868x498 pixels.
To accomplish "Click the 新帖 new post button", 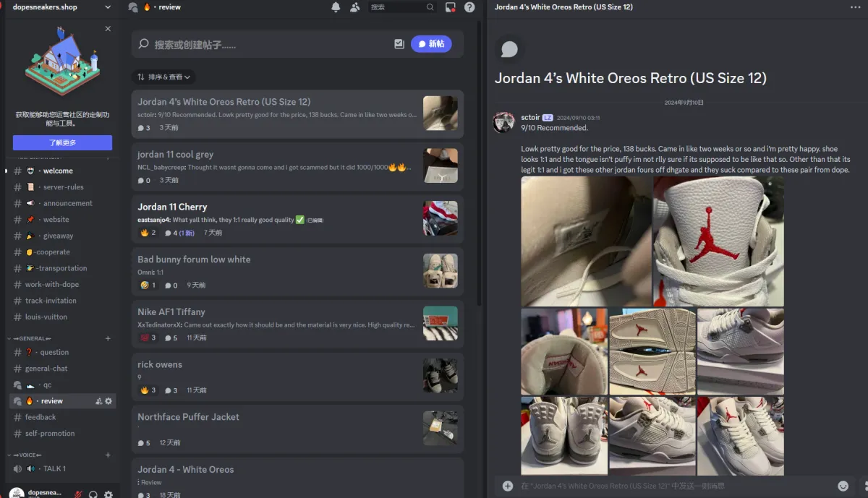I will coord(431,44).
